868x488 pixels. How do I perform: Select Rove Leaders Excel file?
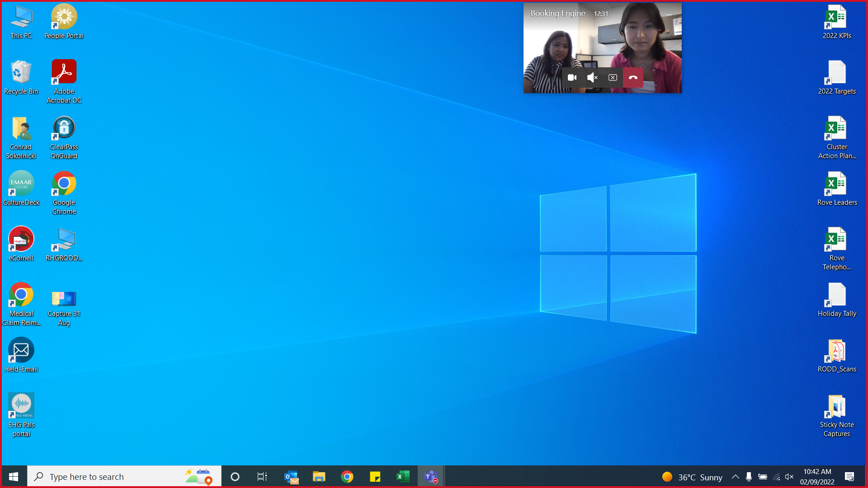[836, 188]
